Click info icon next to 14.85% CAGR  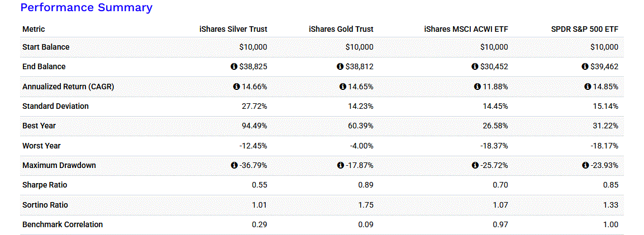588,87
